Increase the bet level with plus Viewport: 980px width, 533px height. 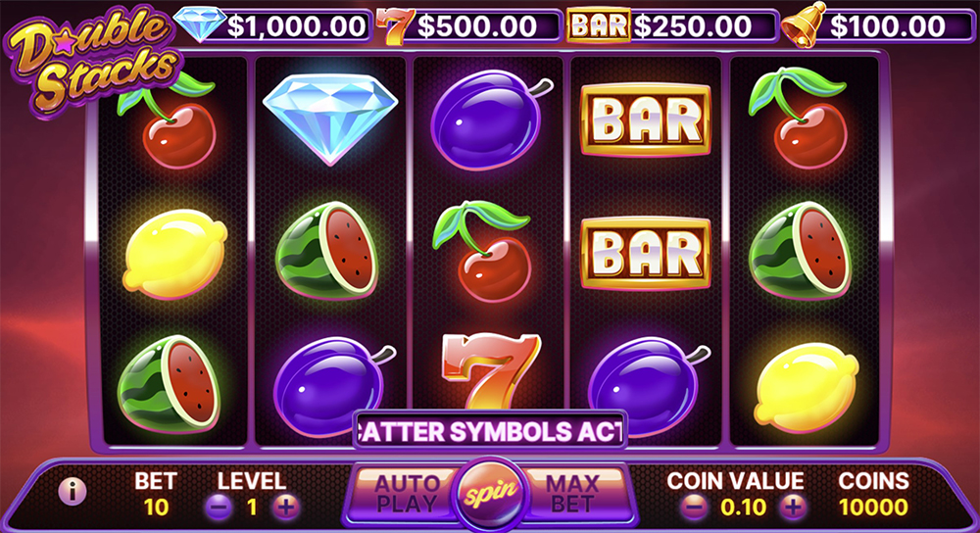(286, 507)
